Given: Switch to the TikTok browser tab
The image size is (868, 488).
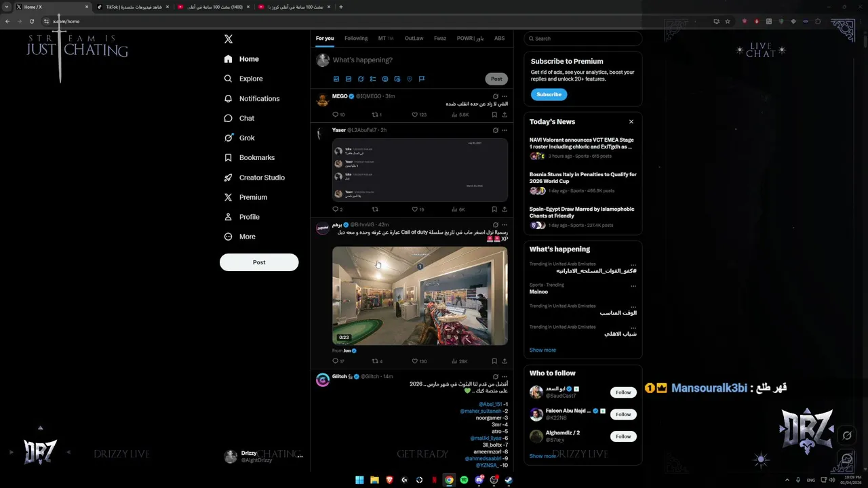Looking at the screenshot, I should (133, 7).
